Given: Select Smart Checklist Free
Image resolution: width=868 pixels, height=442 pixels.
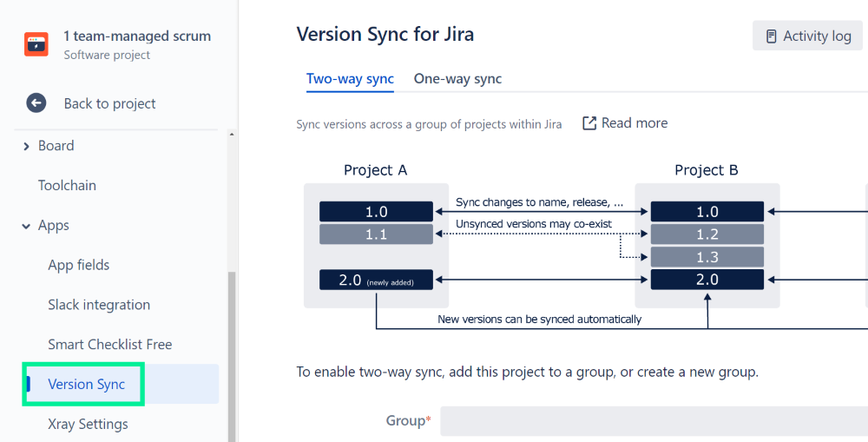Looking at the screenshot, I should [x=109, y=345].
